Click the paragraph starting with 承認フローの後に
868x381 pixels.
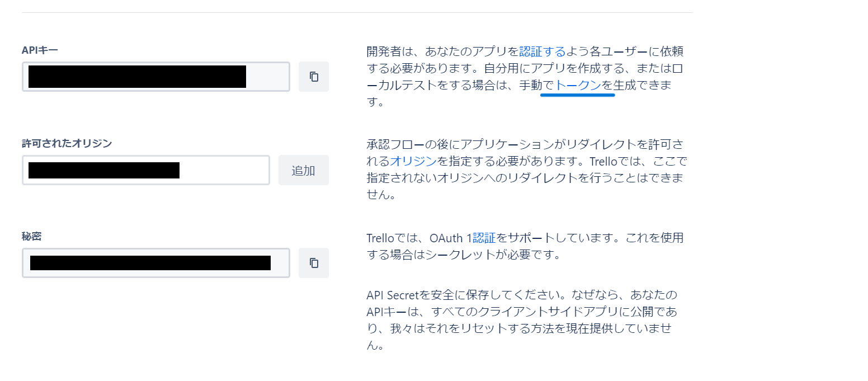click(526, 170)
